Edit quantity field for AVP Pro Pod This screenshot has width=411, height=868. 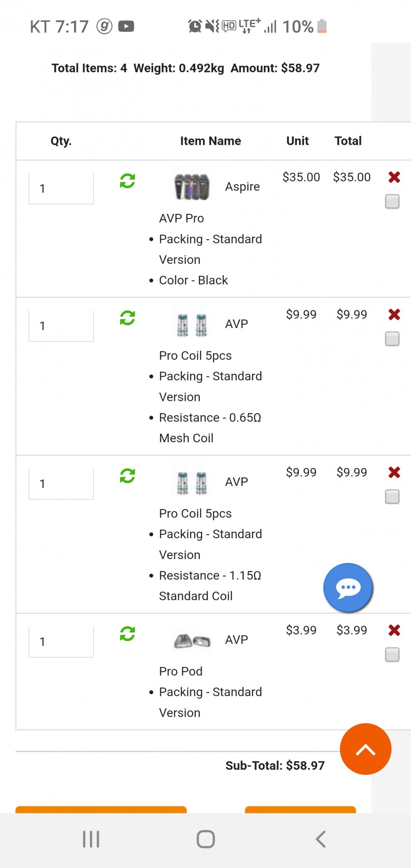click(61, 641)
